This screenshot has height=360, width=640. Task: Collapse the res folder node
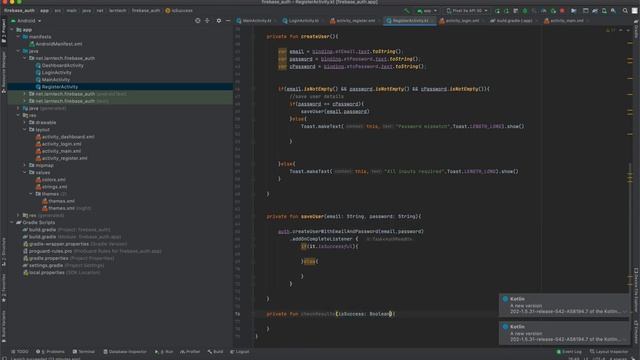click(18, 116)
